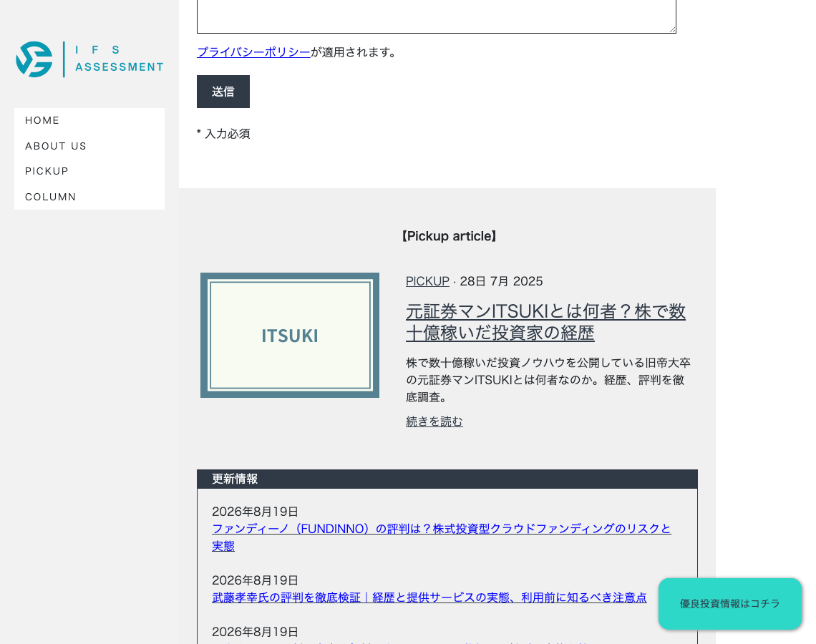Click 続きを読む read more link
This screenshot has height=644, width=816.
click(x=434, y=421)
